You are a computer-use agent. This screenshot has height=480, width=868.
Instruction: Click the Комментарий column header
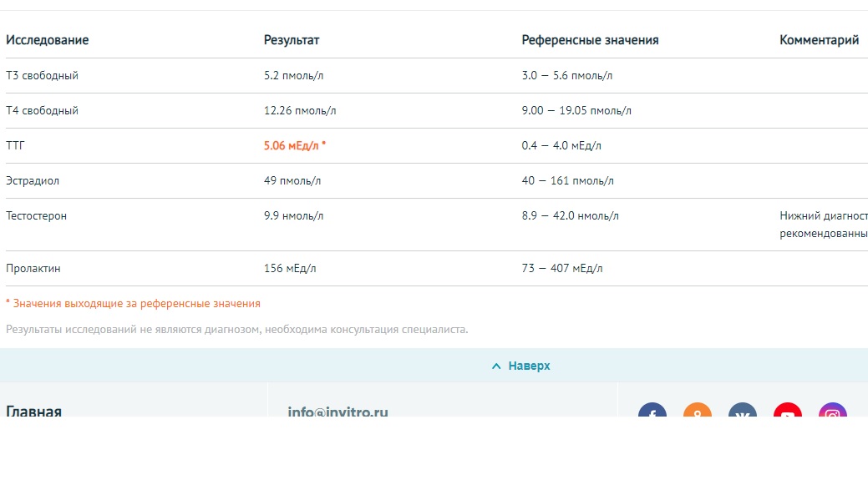coord(819,40)
